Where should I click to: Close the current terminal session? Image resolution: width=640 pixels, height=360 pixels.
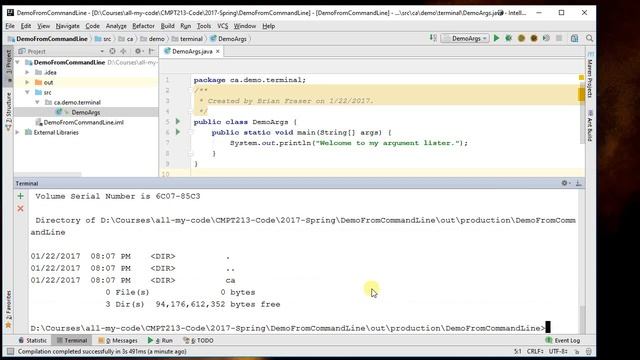point(20,209)
